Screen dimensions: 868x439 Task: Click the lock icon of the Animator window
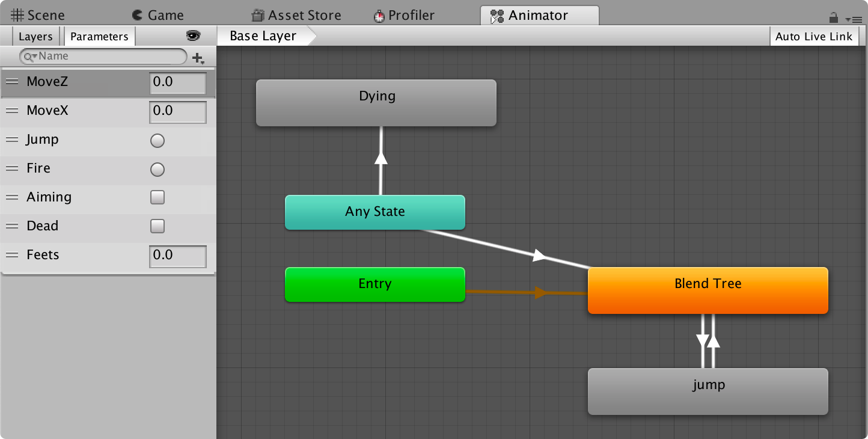(x=833, y=17)
